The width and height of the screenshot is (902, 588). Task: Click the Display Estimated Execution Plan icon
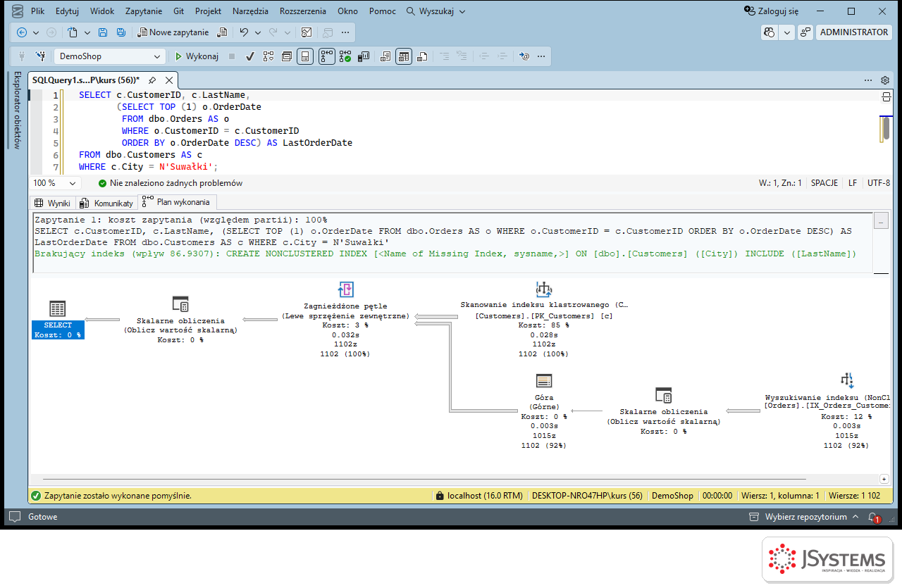(x=268, y=56)
